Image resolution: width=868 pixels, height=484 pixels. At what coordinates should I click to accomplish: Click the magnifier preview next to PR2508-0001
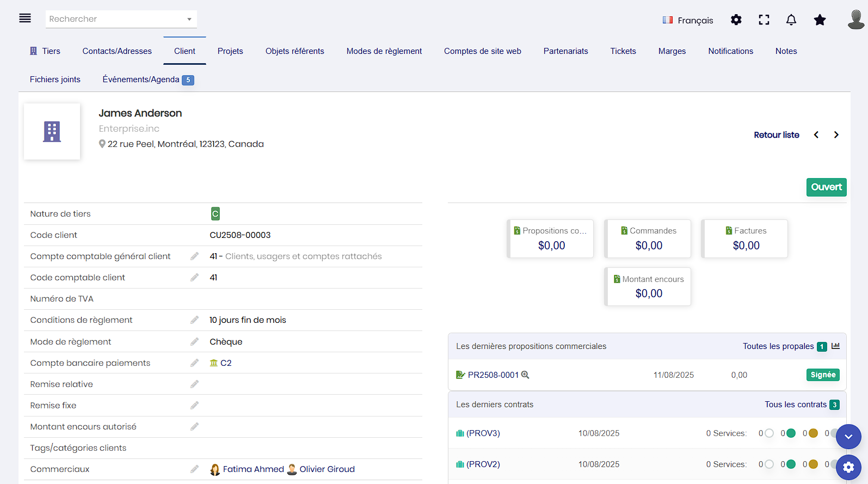pyautogui.click(x=525, y=375)
